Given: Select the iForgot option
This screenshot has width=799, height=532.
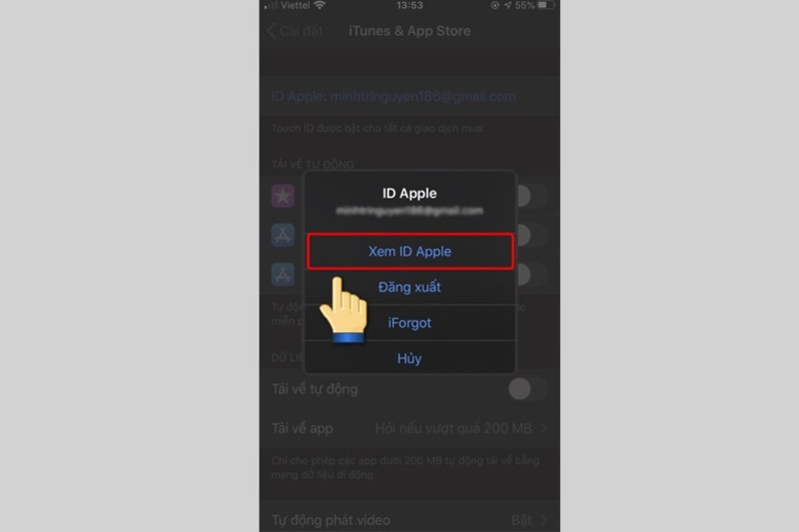Looking at the screenshot, I should pyautogui.click(x=409, y=322).
